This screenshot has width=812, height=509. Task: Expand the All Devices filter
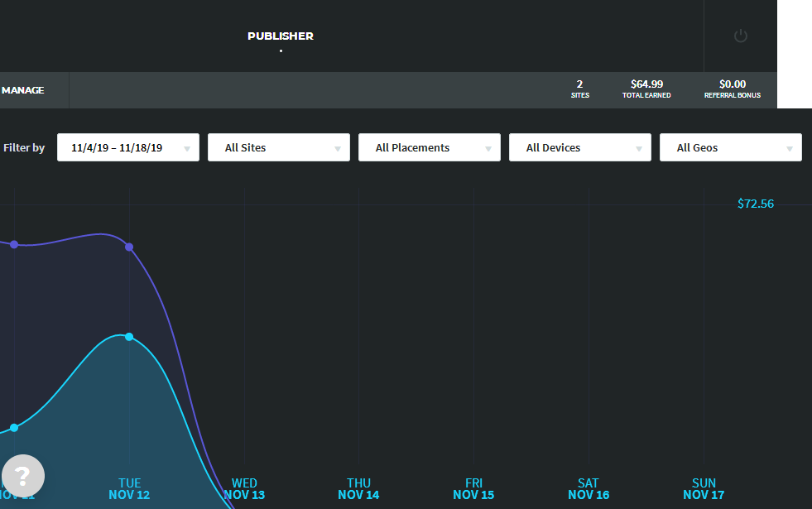tap(580, 147)
